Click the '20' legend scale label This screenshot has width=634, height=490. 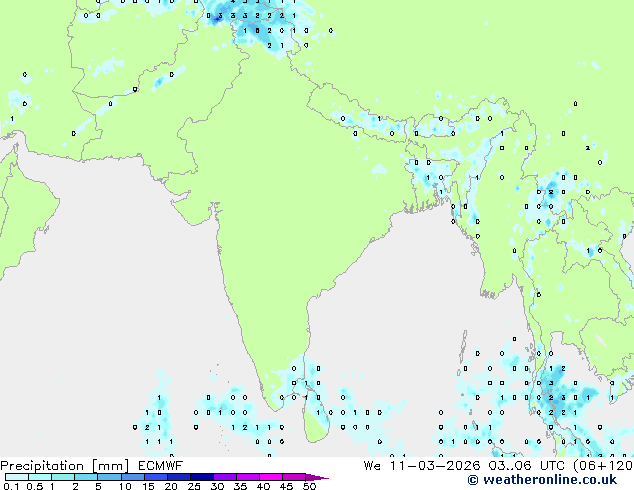point(171,486)
